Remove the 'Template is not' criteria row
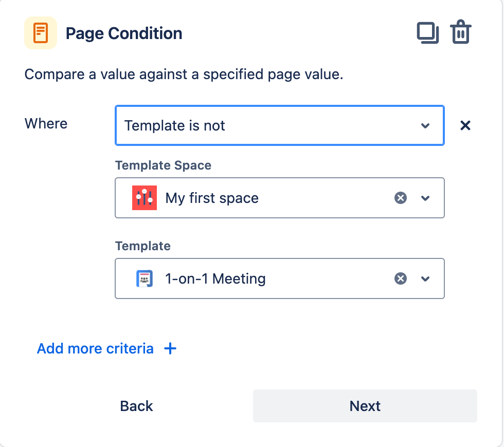The image size is (504, 447). tap(465, 125)
